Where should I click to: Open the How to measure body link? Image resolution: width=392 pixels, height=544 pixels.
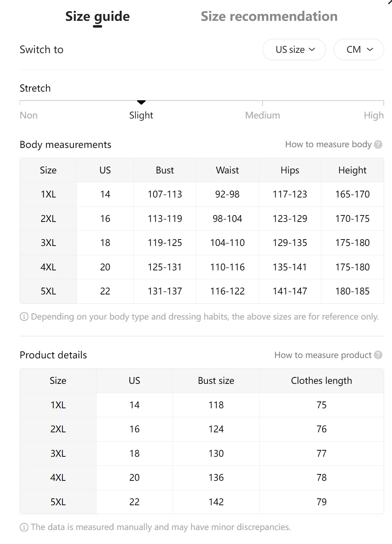(x=328, y=144)
